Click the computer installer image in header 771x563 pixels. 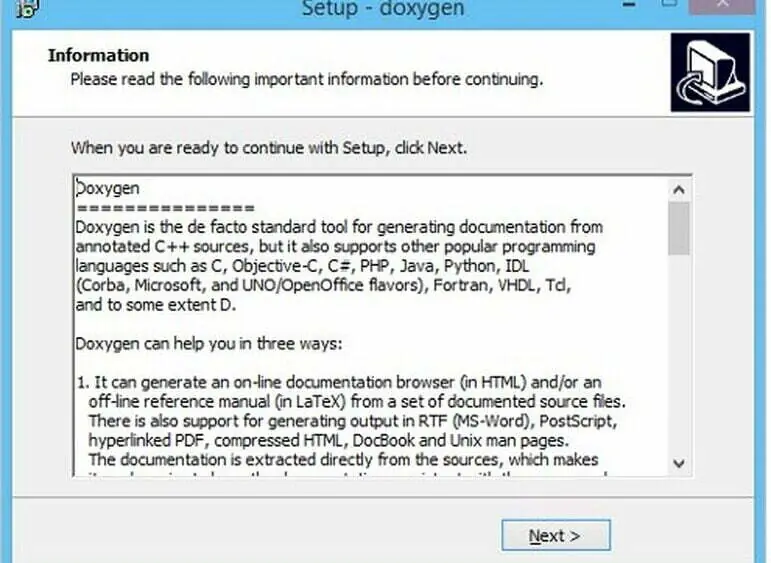711,72
